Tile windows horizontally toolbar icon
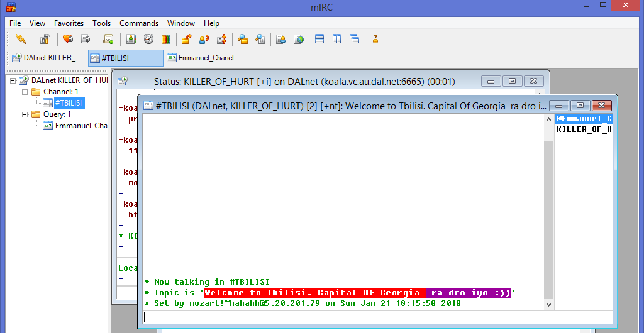Image resolution: width=644 pixels, height=333 pixels. (x=319, y=39)
